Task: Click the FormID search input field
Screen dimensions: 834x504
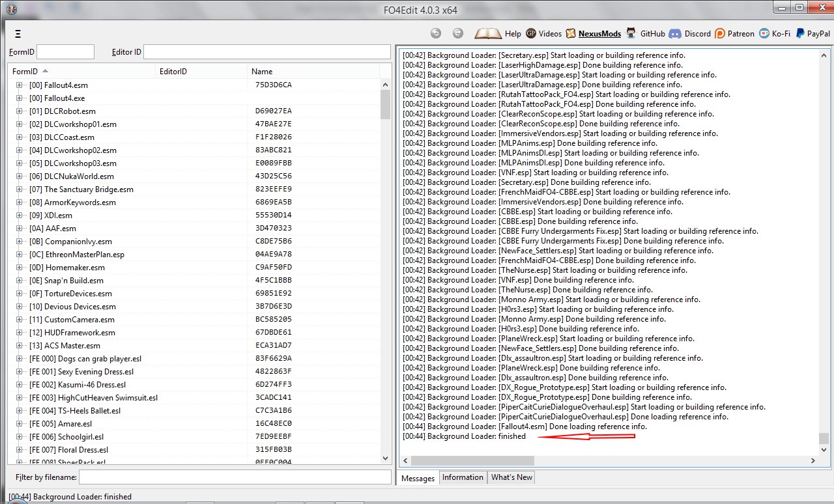Action: (x=65, y=52)
